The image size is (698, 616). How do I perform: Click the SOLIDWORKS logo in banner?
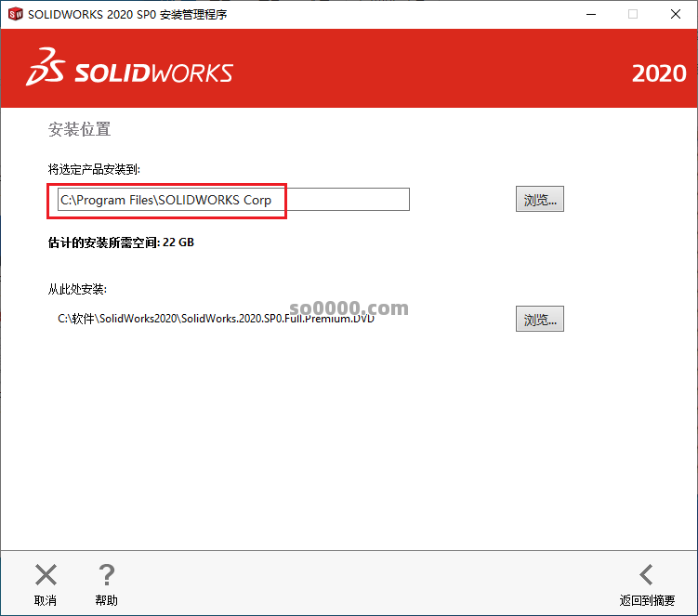(x=129, y=67)
